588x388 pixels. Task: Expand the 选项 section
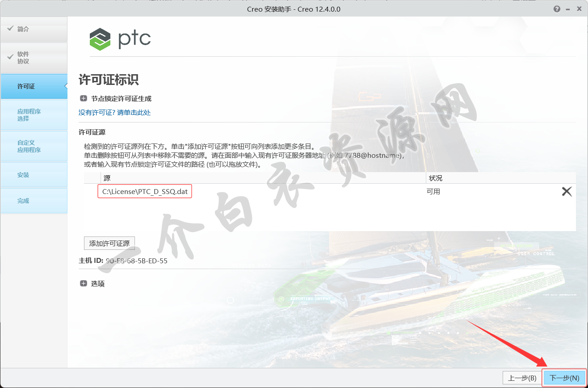(84, 283)
